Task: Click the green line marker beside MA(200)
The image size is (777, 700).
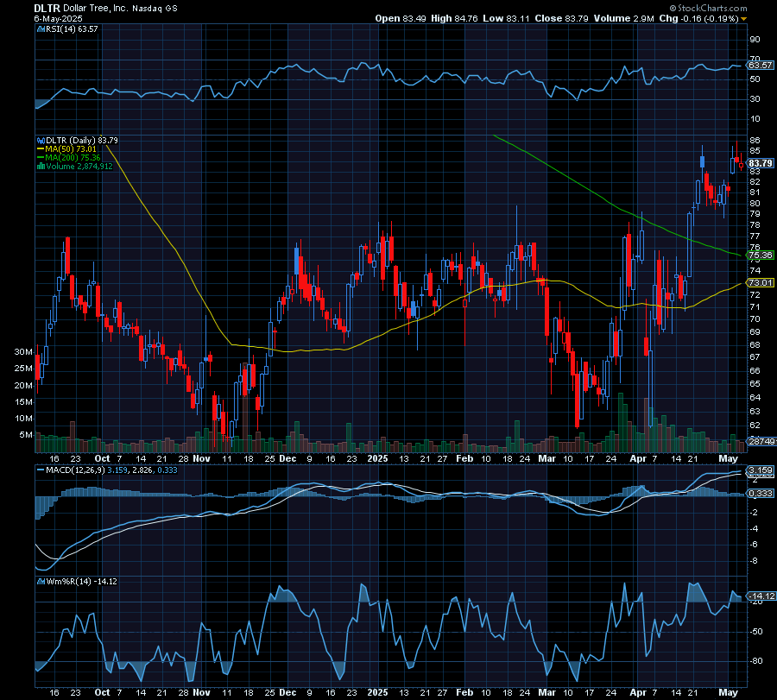Action: 41,157
